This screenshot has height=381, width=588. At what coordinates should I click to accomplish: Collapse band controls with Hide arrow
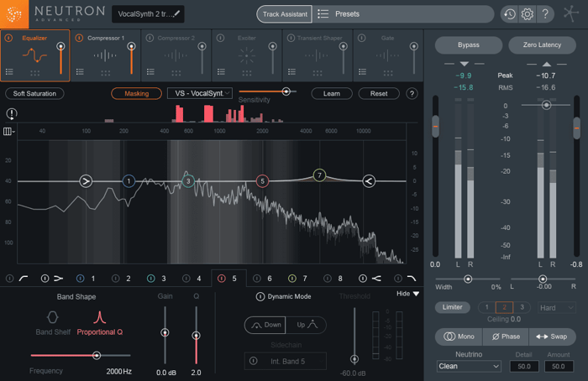(x=417, y=294)
